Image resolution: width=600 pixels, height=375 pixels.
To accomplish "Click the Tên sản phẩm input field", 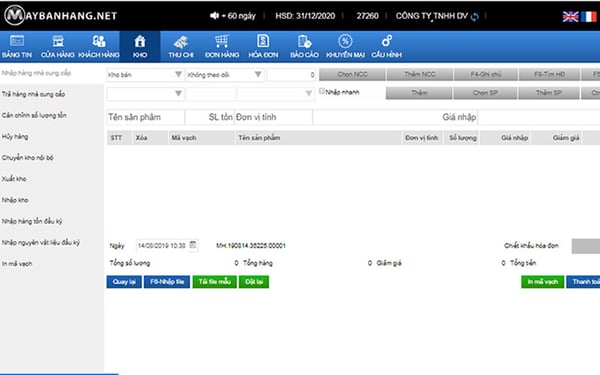I will click(145, 117).
